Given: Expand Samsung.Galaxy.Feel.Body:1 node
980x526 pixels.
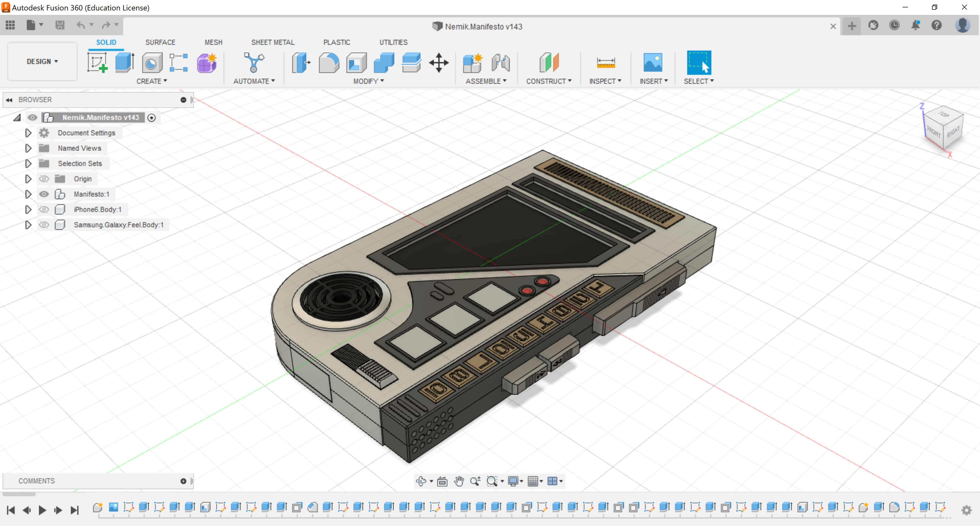Looking at the screenshot, I should pos(28,224).
